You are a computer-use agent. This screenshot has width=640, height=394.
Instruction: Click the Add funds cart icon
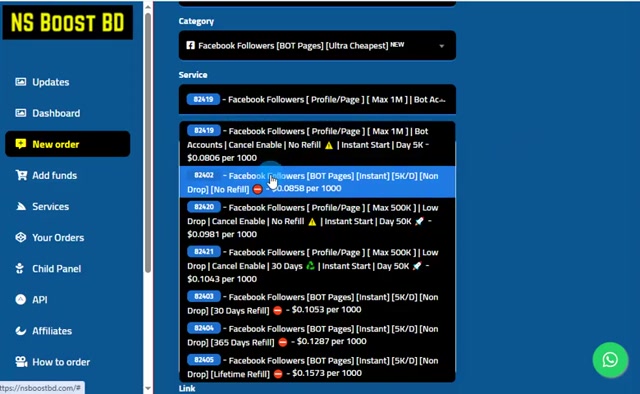[x=21, y=175]
